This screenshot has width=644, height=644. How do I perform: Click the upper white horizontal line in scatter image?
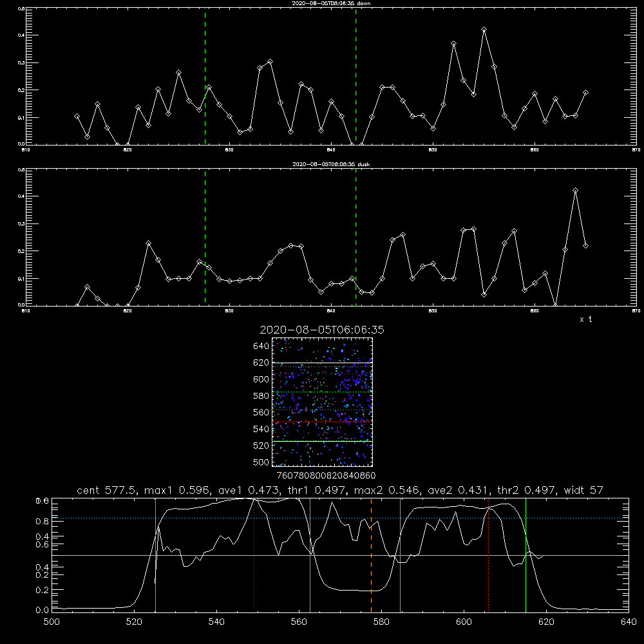point(323,363)
